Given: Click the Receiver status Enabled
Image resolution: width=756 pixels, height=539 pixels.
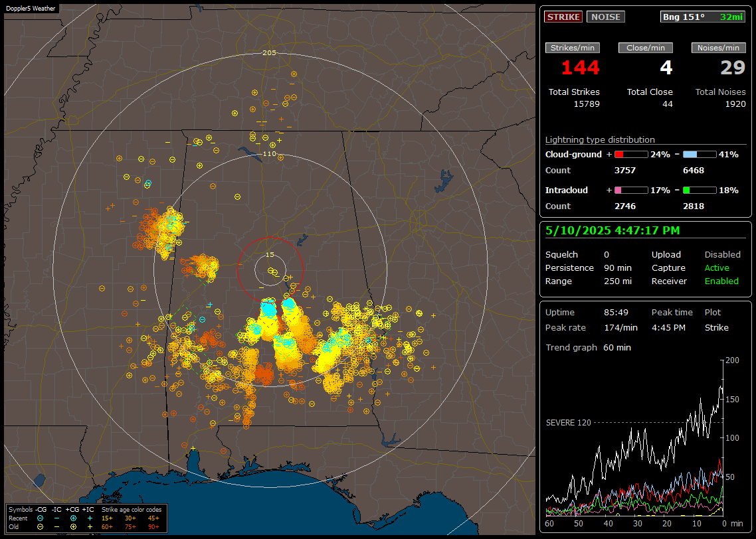Looking at the screenshot, I should pos(721,281).
